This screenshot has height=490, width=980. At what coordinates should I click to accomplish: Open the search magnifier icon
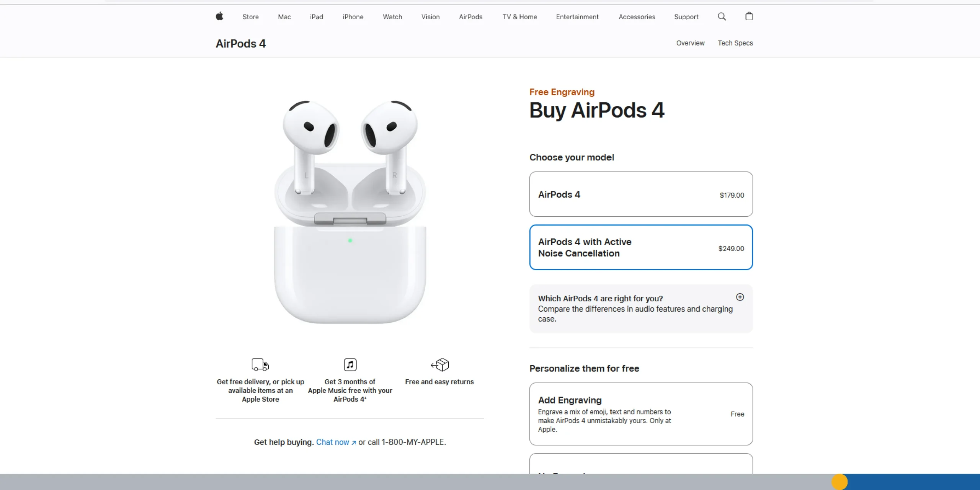(722, 16)
